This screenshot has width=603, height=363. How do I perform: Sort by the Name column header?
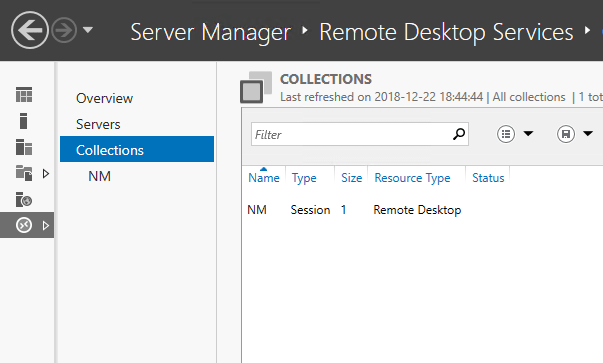pyautogui.click(x=264, y=178)
